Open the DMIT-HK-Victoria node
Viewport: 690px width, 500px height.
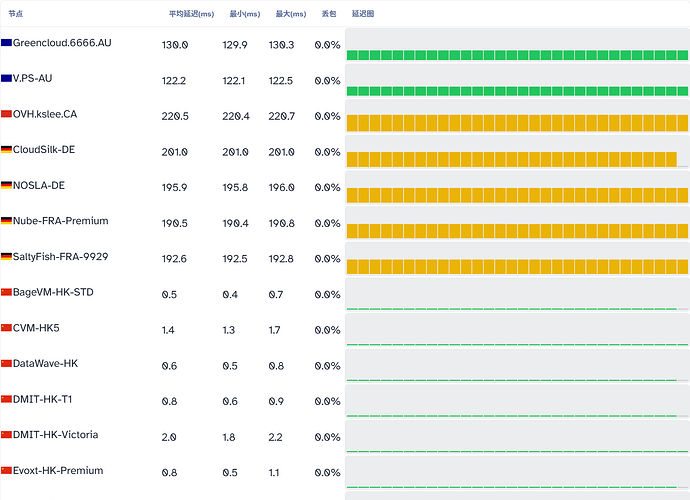55,435
